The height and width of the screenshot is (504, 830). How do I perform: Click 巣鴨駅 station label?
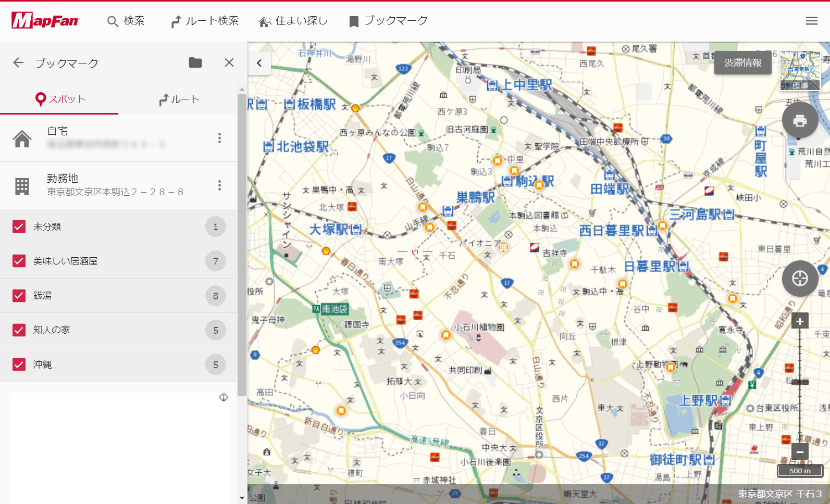[x=475, y=197]
